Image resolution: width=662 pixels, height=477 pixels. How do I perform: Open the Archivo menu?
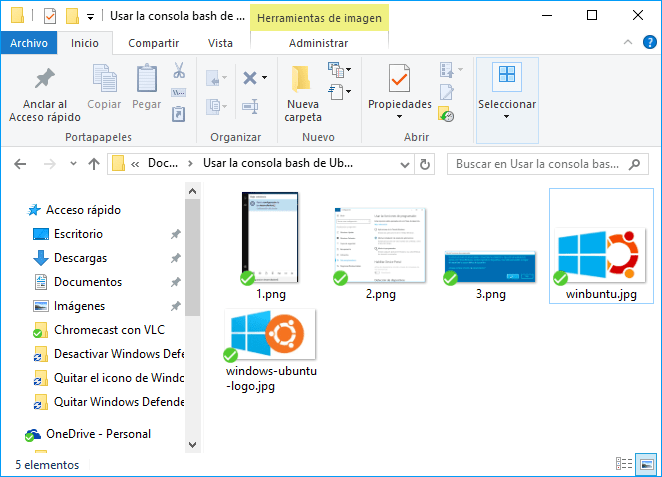[x=29, y=43]
